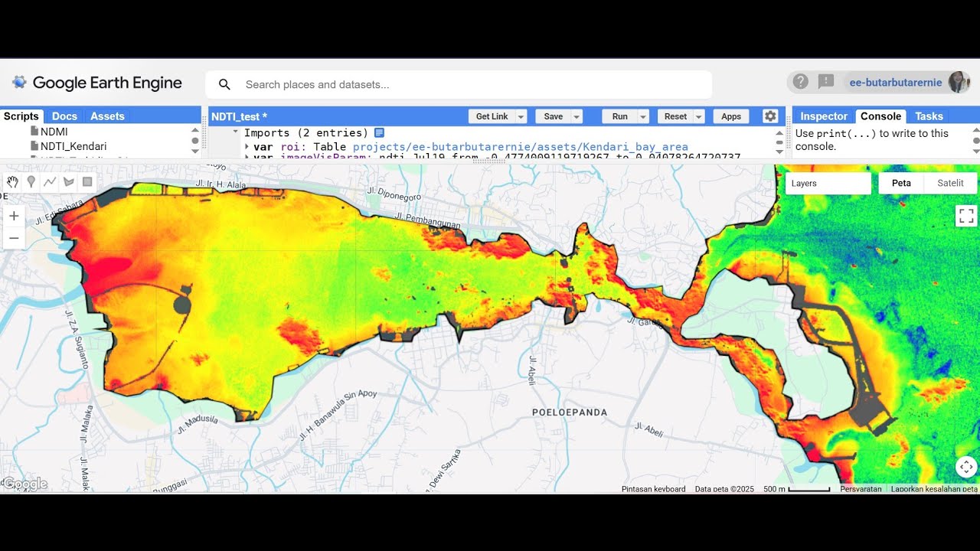Switch to the Inspector tab
The image size is (980, 551).
point(824,116)
